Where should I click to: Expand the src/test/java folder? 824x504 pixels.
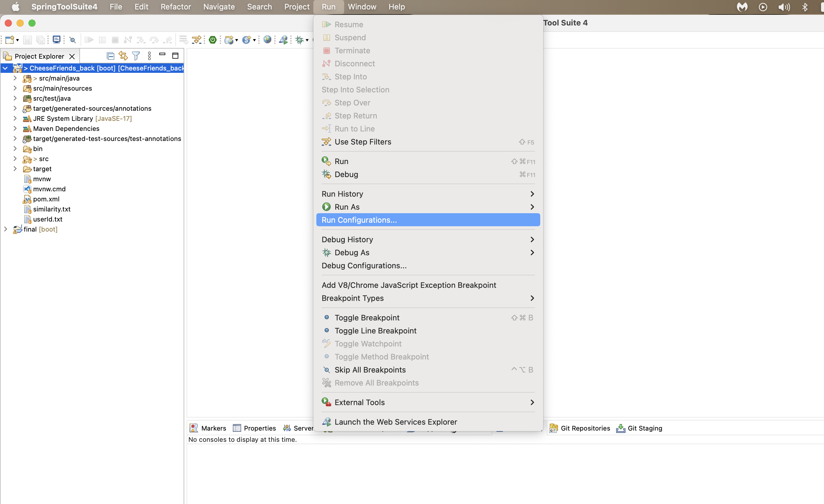pos(15,98)
